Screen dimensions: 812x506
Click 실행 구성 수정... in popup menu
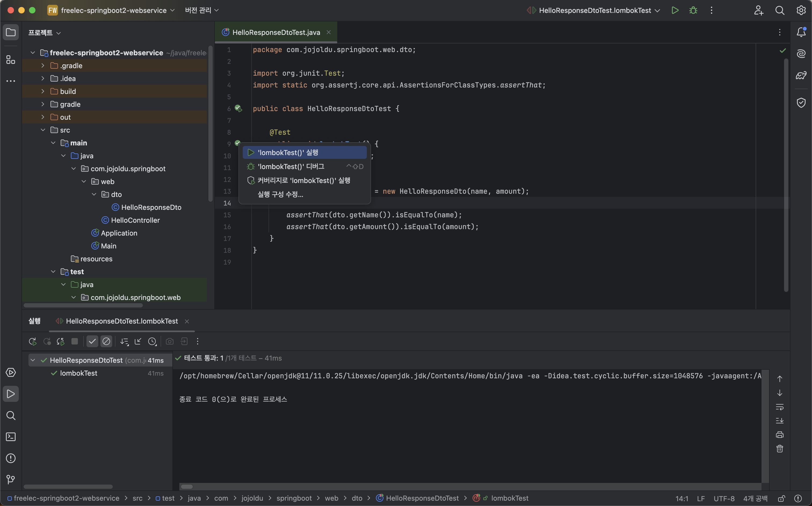(x=280, y=195)
